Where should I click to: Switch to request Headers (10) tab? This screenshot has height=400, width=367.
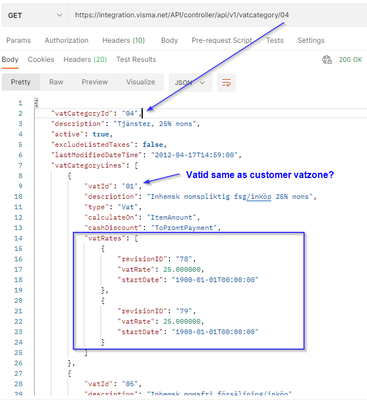[124, 40]
